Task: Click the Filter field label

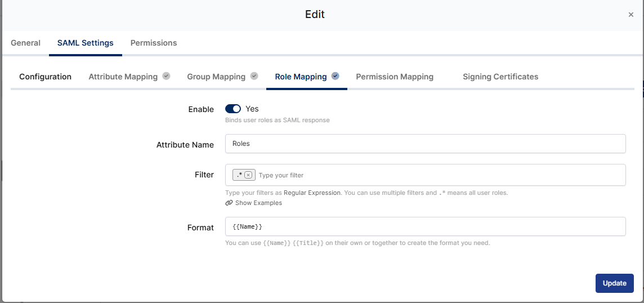Action: [204, 175]
